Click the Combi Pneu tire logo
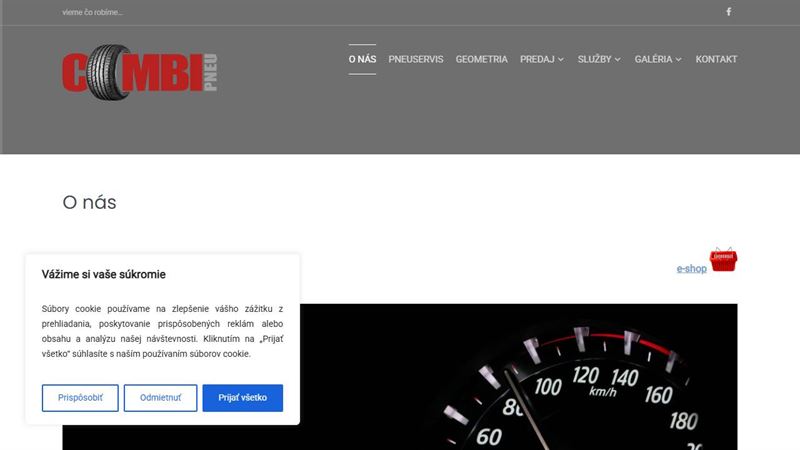This screenshot has width=800, height=450. [x=140, y=72]
